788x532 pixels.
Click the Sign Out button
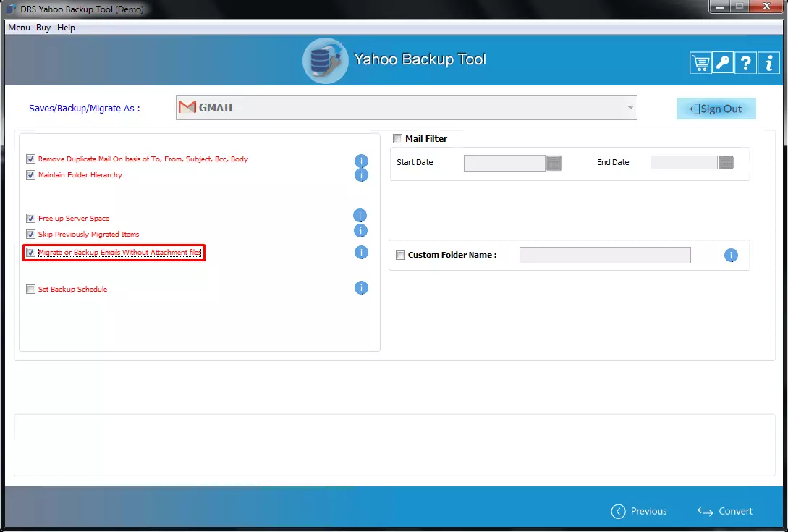(716, 109)
